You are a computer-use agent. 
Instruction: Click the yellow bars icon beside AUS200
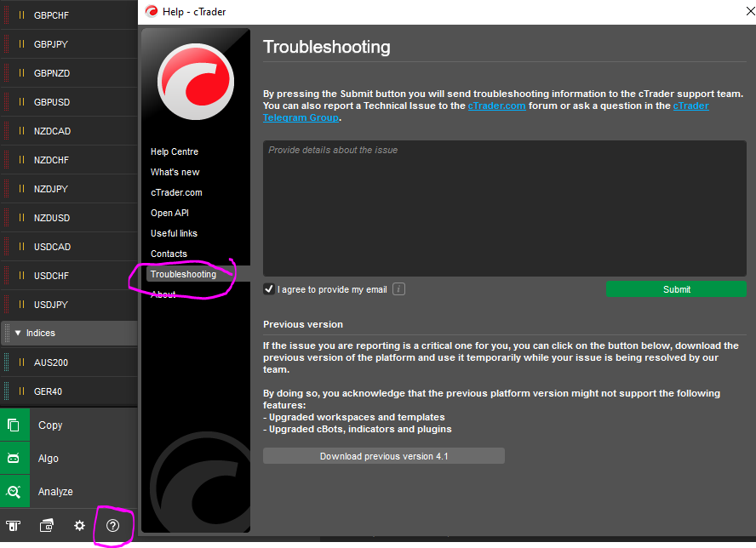click(x=21, y=362)
